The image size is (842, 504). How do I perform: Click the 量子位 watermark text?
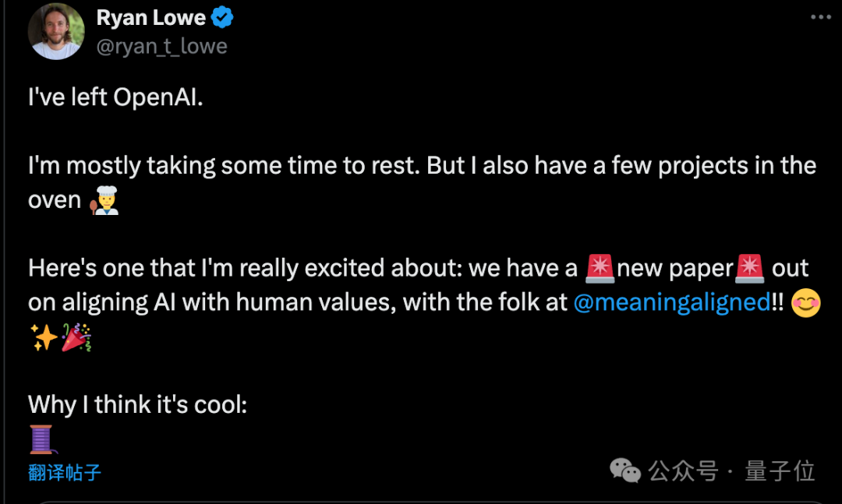pos(780,471)
